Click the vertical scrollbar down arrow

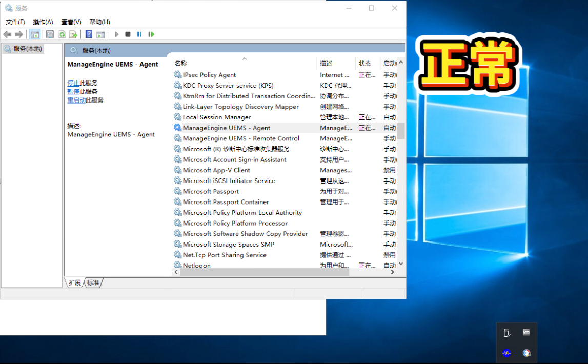[x=401, y=264]
